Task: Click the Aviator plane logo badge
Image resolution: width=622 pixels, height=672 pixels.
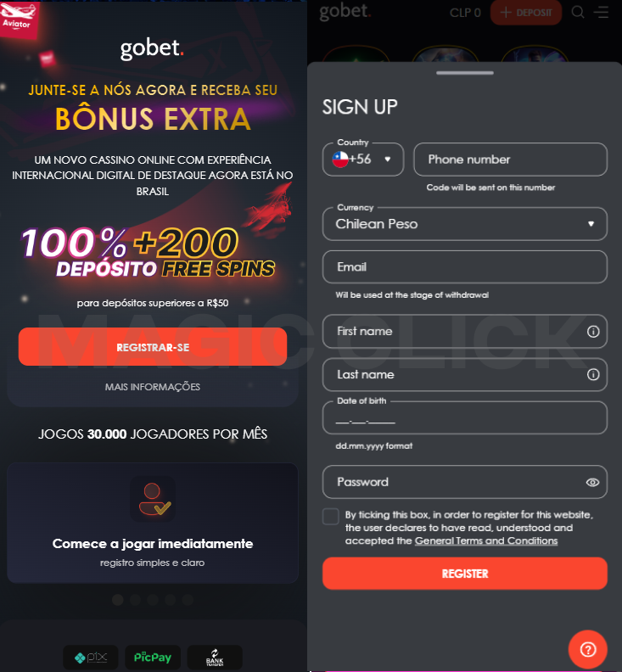Action: 19,18
